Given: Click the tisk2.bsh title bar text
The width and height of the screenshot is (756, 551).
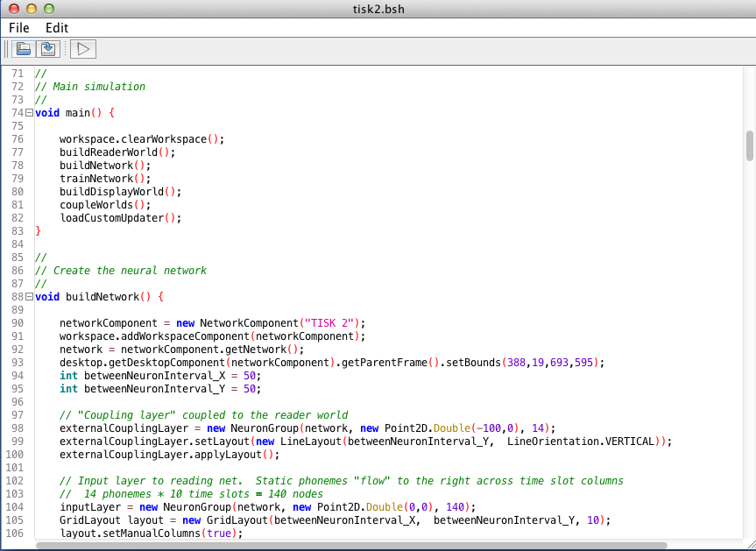Looking at the screenshot, I should tap(377, 10).
